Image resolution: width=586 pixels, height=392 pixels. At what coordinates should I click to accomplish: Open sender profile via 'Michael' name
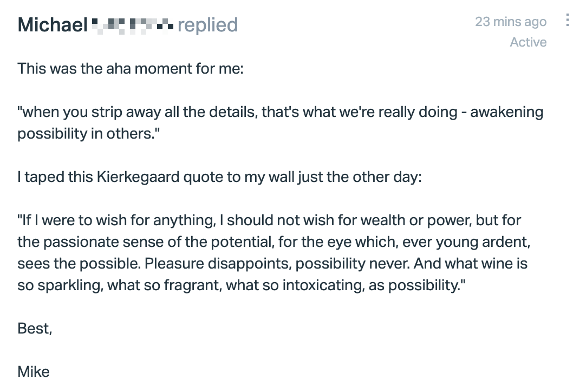53,25
